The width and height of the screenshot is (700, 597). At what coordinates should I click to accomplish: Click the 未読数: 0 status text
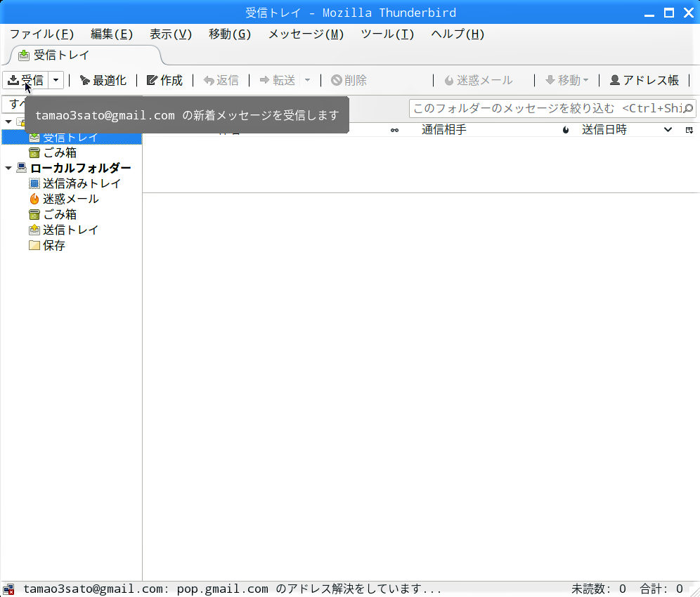click(598, 589)
